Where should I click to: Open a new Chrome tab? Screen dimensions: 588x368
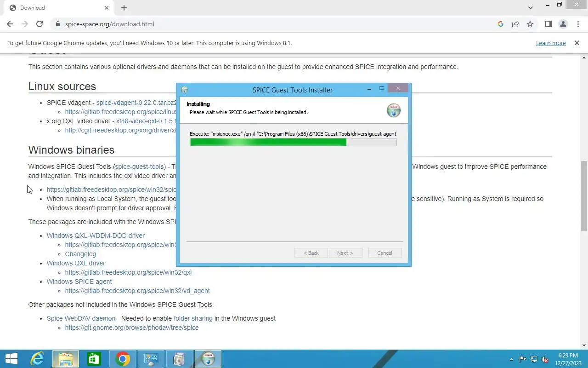pyautogui.click(x=124, y=8)
